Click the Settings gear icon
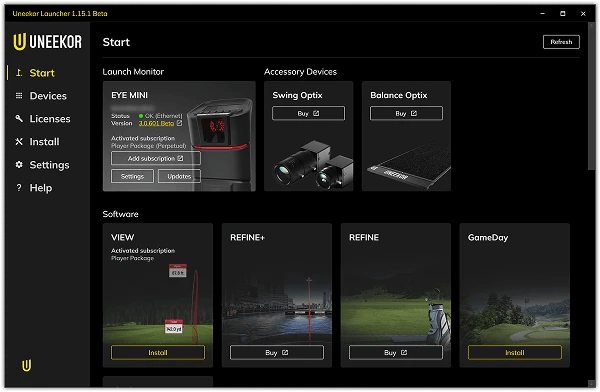This screenshot has width=600, height=392. pyautogui.click(x=19, y=165)
